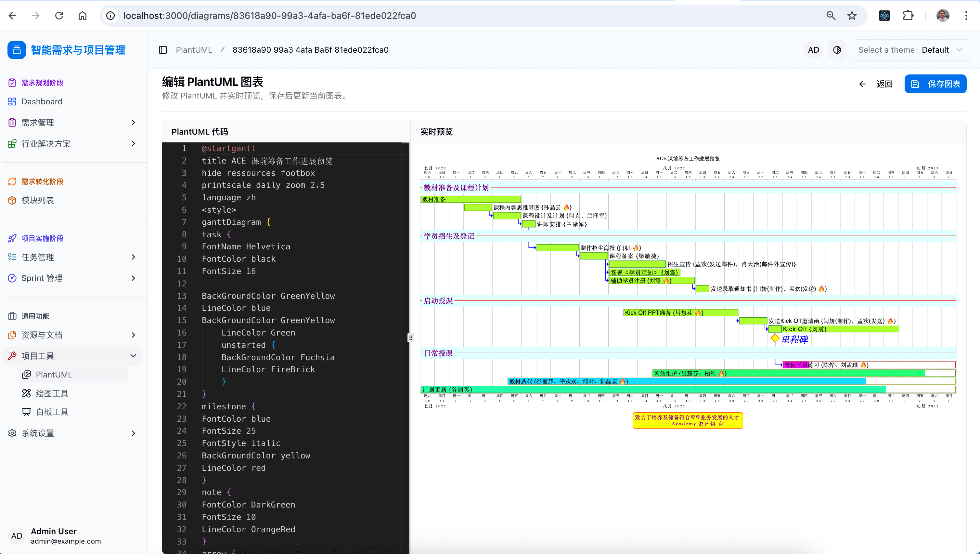The image size is (980, 554).
Task: Click the 白板工具 whiteboard icon
Action: point(26,412)
